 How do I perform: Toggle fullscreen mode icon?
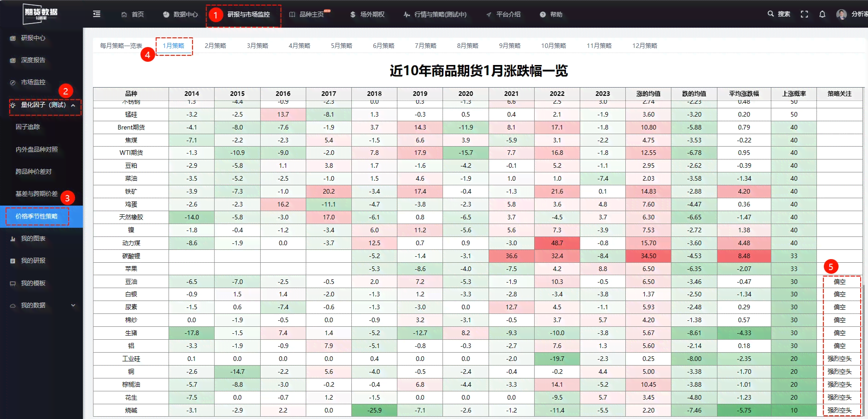click(804, 14)
